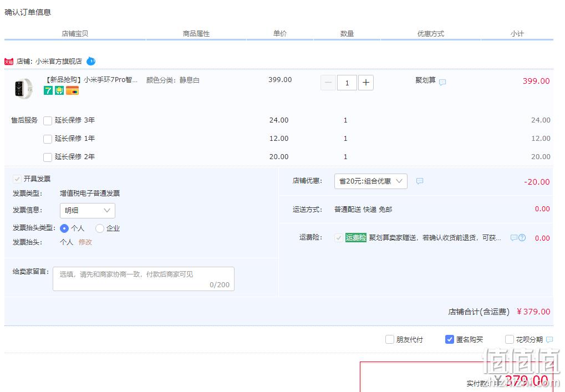Open the 省20元:组合优惠 dropdown
The width and height of the screenshot is (565, 392).
pos(371,181)
